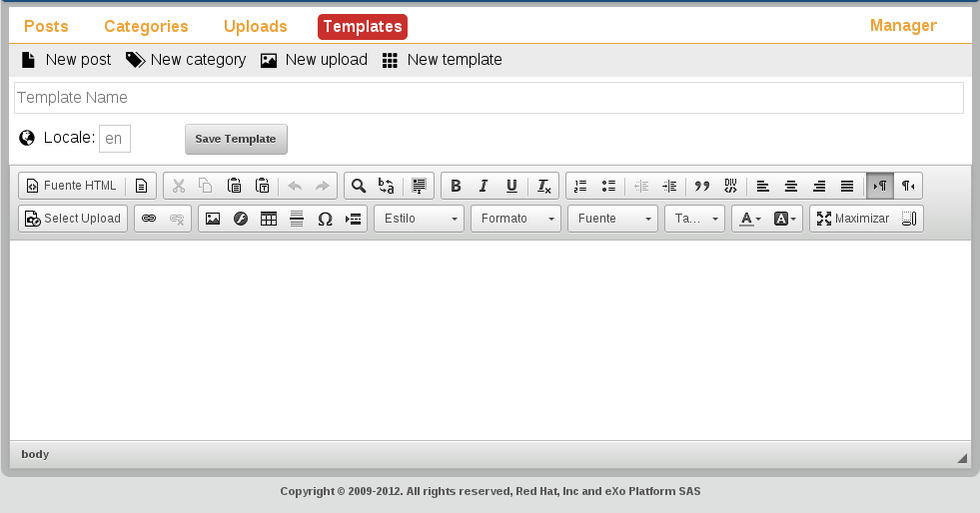Toggle right-to-left text direction
The width and height of the screenshot is (980, 513).
[908, 186]
